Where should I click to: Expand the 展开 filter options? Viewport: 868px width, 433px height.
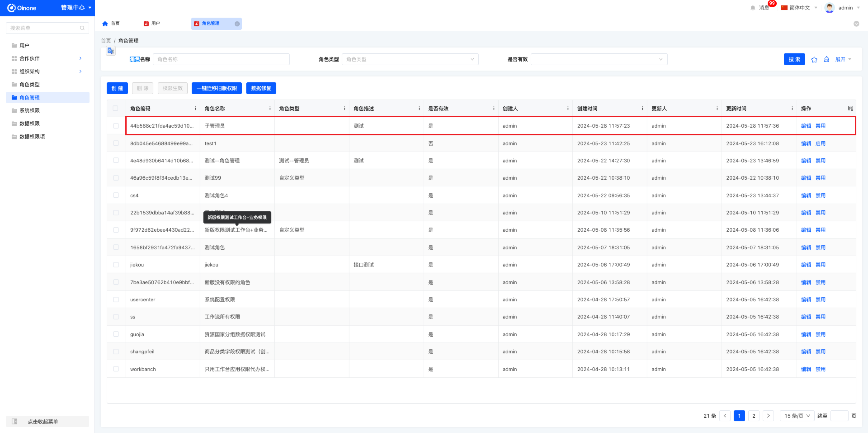tap(843, 59)
